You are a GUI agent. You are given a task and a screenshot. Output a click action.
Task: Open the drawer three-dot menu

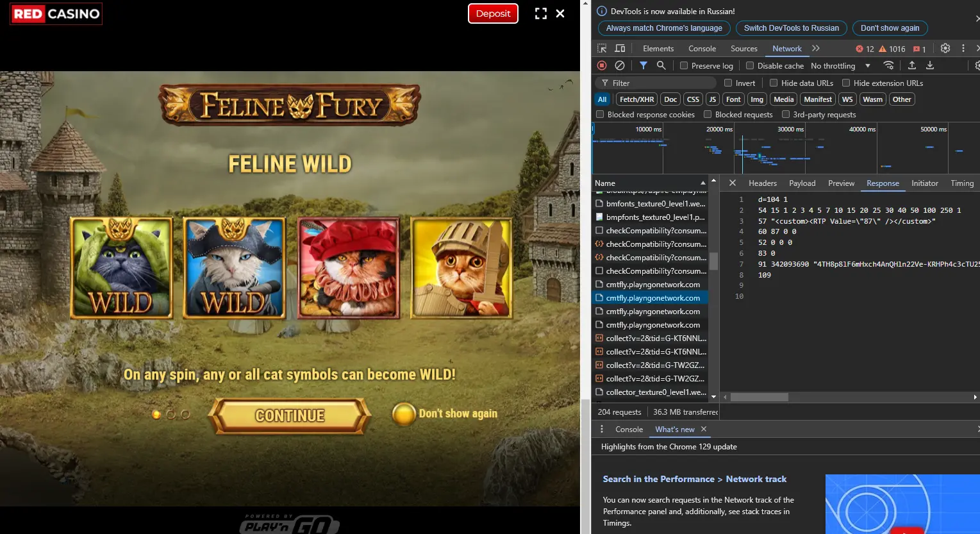coord(602,429)
